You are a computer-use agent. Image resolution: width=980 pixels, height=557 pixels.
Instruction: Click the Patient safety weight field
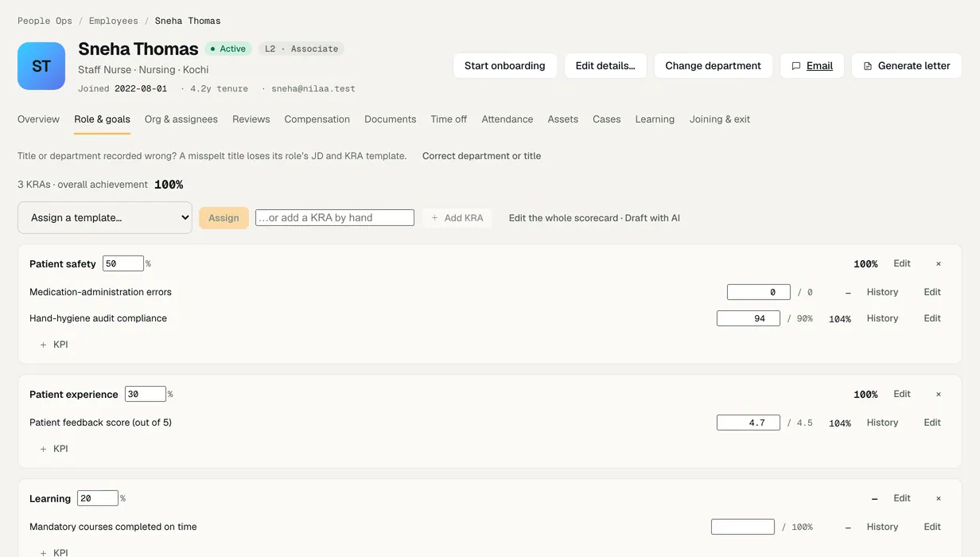click(x=123, y=263)
